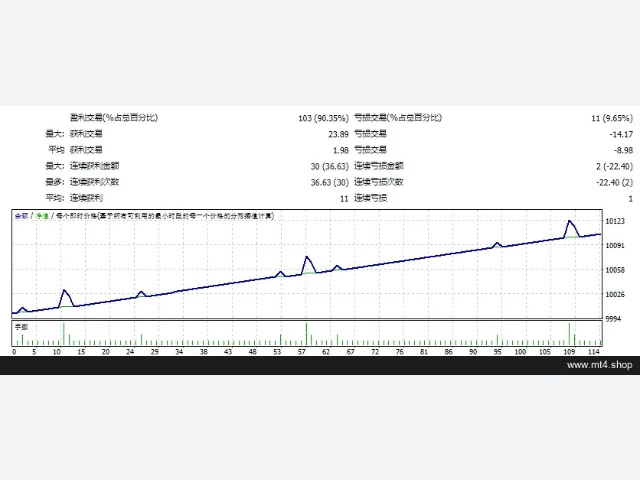
Task: Select x-axis label 100
Action: click(x=520, y=352)
